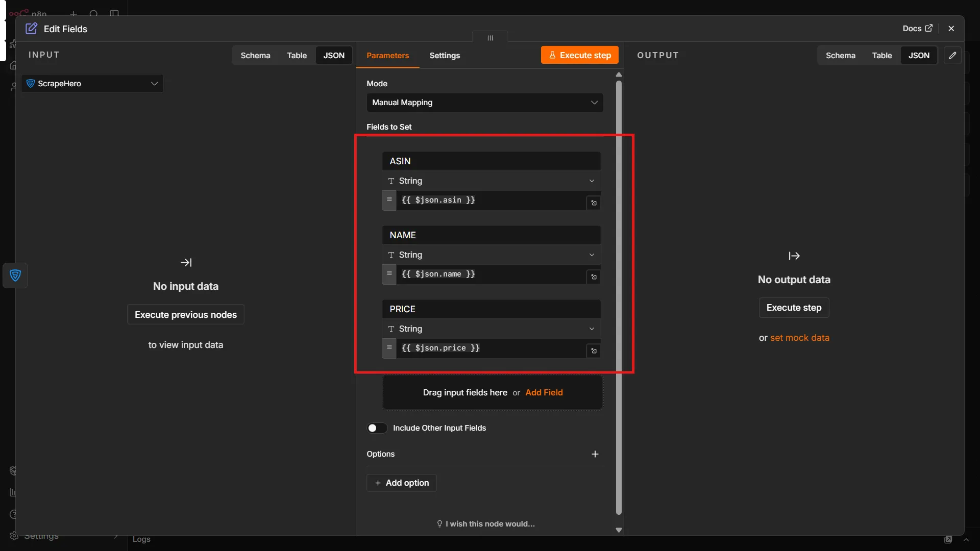Click the PRICE field name input

pos(491,309)
